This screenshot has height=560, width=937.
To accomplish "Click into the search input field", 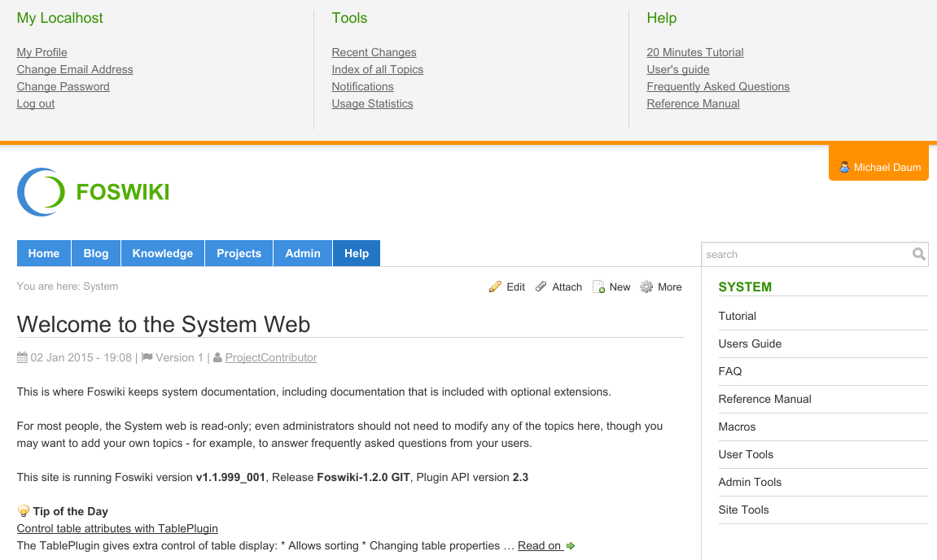I will (804, 254).
